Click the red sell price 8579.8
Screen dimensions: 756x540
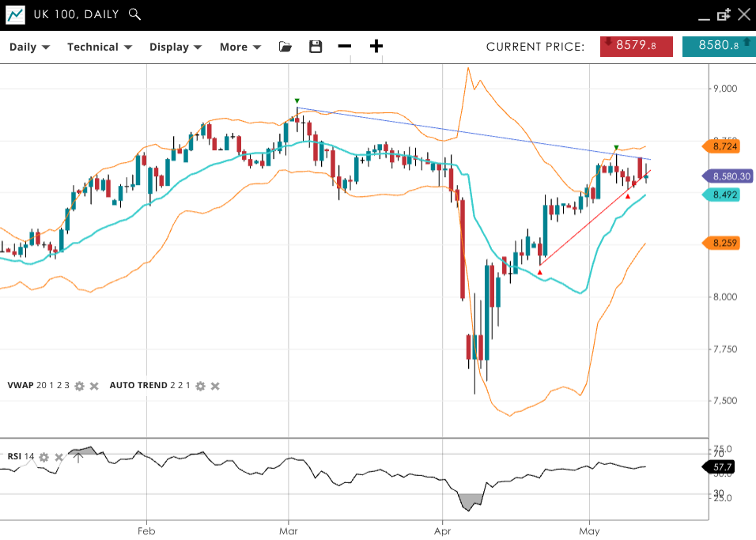click(636, 46)
